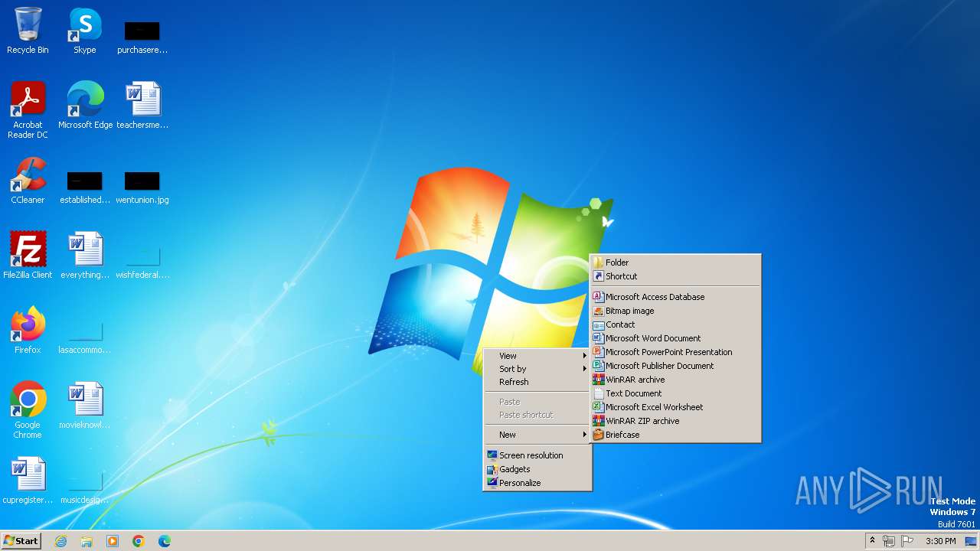Select the teachersme... Word document
Screen dimensions: 980x551
pyautogui.click(x=142, y=105)
